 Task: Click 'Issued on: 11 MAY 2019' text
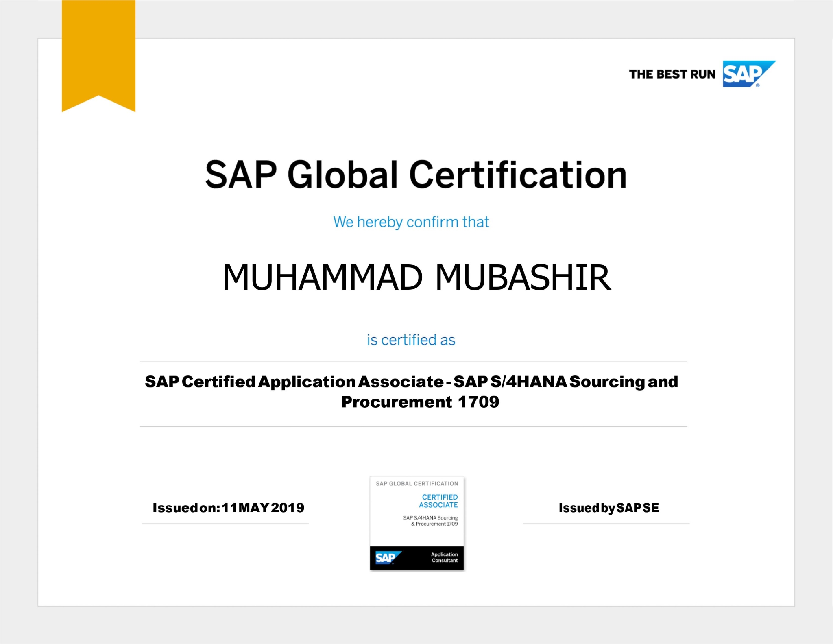click(x=228, y=508)
